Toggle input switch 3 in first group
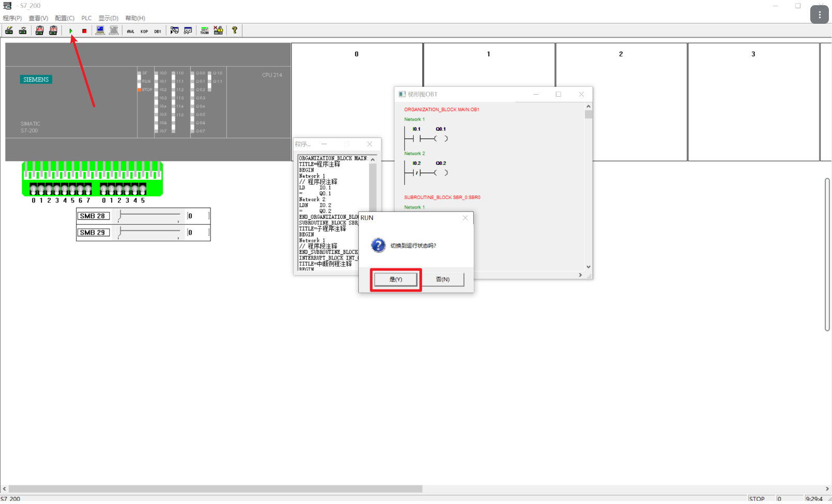This screenshot has width=832, height=504. [57, 189]
